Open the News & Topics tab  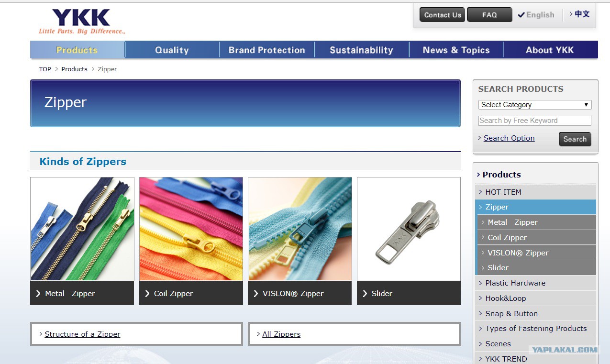point(456,50)
